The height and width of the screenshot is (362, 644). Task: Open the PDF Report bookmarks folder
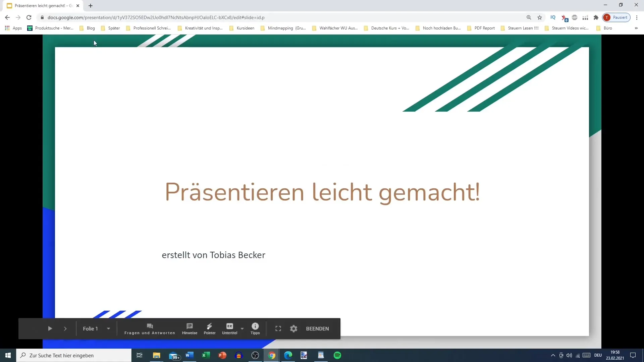click(481, 28)
